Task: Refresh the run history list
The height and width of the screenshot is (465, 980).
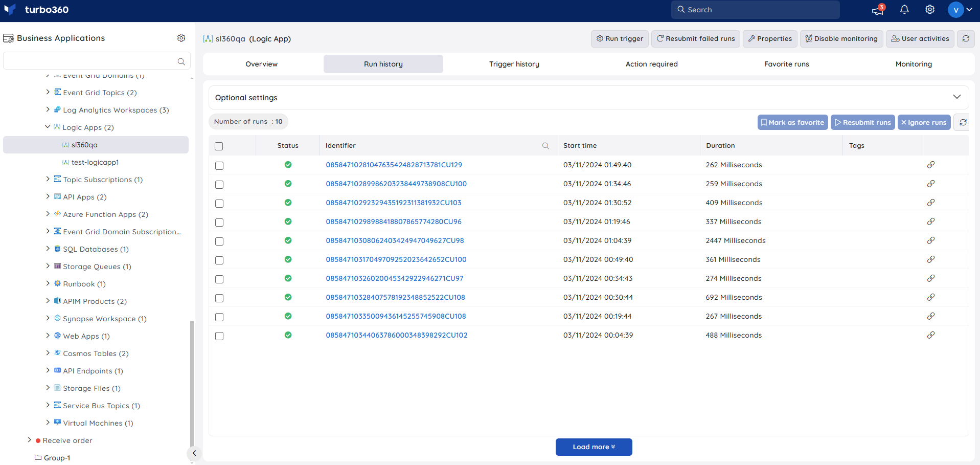Action: click(x=963, y=122)
